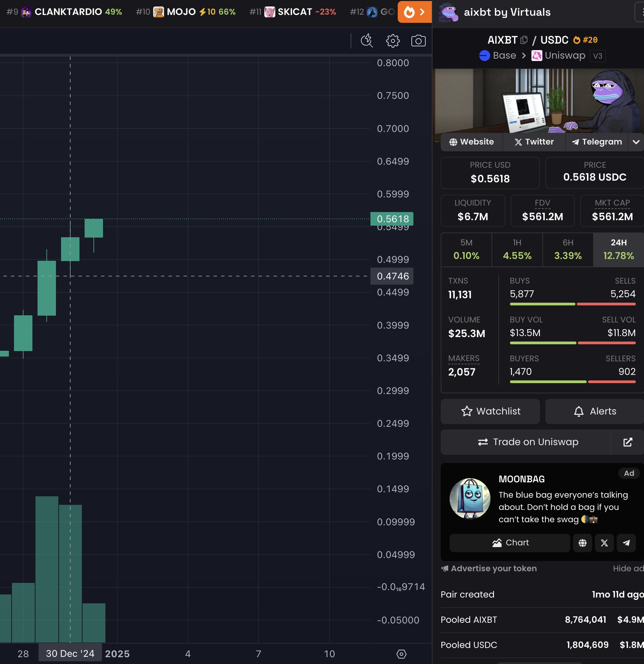This screenshot has width=644, height=664.
Task: Open chart settings gear
Action: point(393,41)
